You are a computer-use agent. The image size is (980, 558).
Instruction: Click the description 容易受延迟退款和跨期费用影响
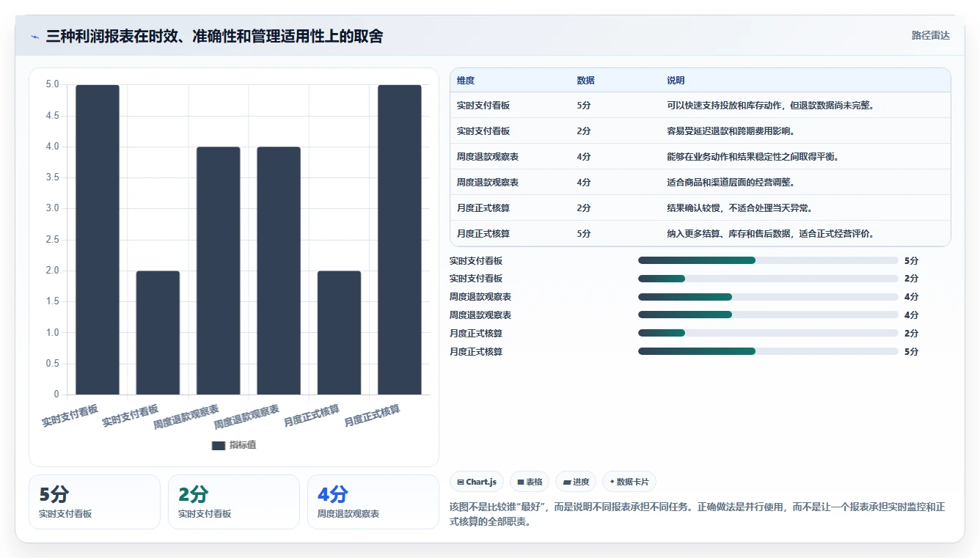tap(731, 131)
